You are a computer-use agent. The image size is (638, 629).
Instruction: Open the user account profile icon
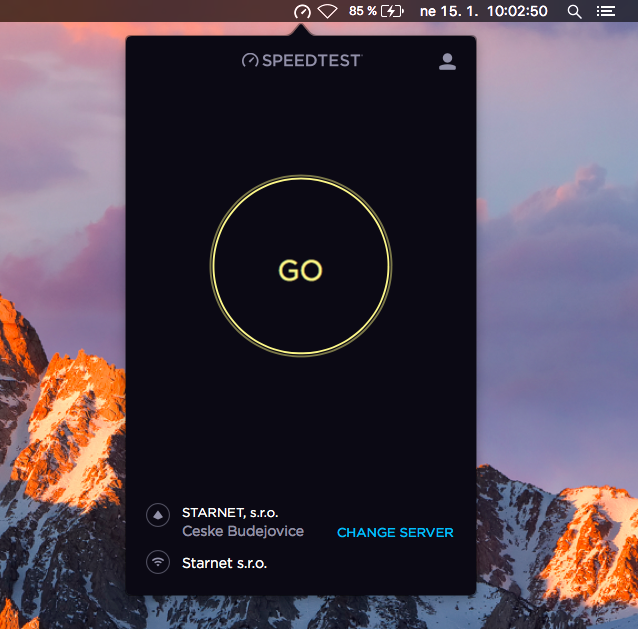447,61
